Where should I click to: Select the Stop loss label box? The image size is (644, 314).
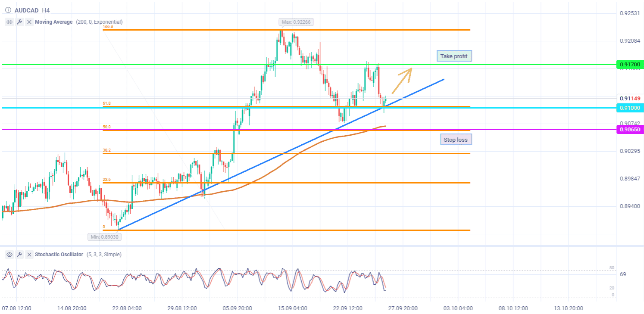point(456,140)
